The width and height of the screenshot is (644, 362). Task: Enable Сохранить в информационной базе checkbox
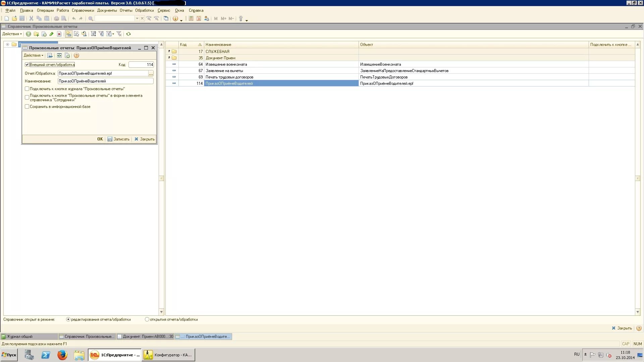27,107
